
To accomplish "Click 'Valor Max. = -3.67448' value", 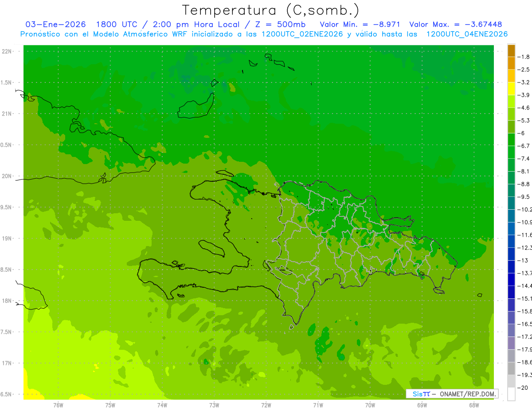I will point(456,24).
